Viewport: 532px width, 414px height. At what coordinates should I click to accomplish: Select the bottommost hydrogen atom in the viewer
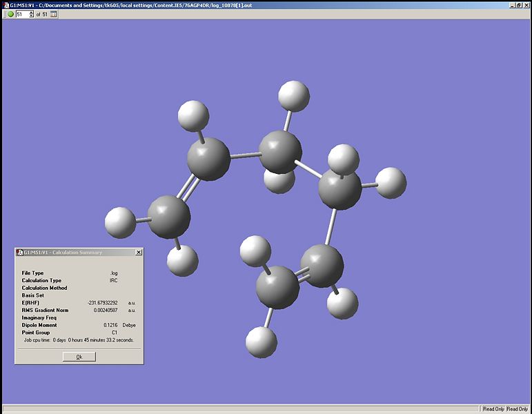point(262,342)
